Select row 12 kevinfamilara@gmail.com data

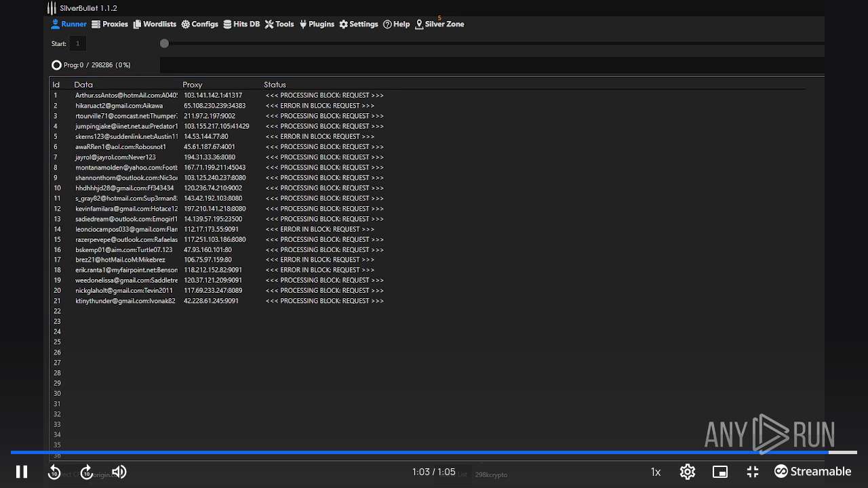(x=126, y=209)
